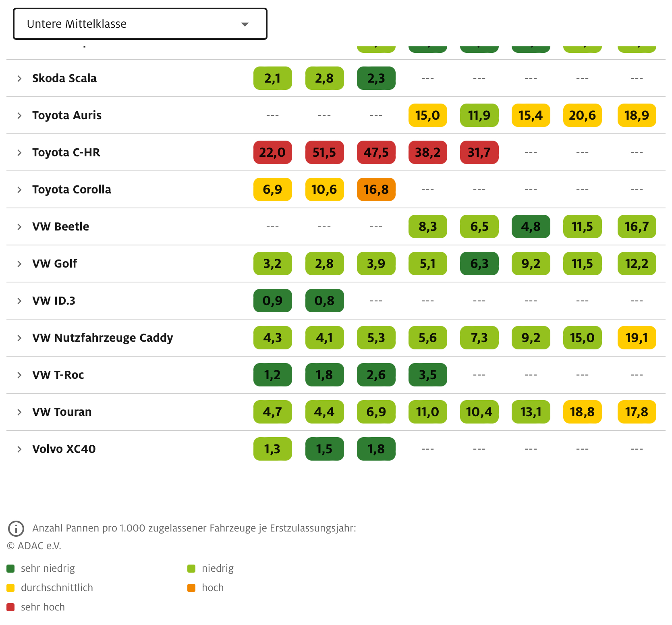This screenshot has height=625, width=672.
Task: Click chevron icon next to VW T-Roc
Action: pyautogui.click(x=19, y=375)
